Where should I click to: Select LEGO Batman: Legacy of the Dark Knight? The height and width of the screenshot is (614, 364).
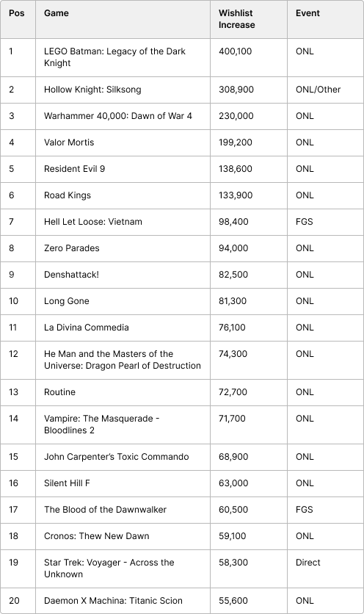coord(114,57)
